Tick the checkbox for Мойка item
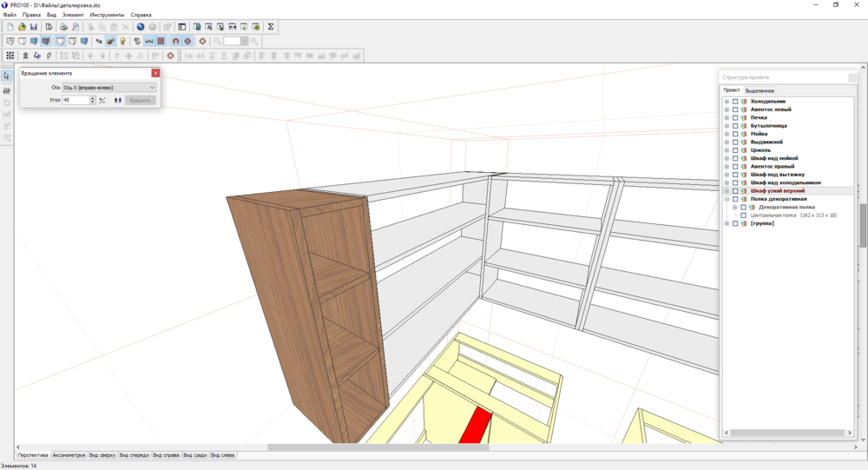Viewport: 868px width, 470px height. pyautogui.click(x=735, y=134)
